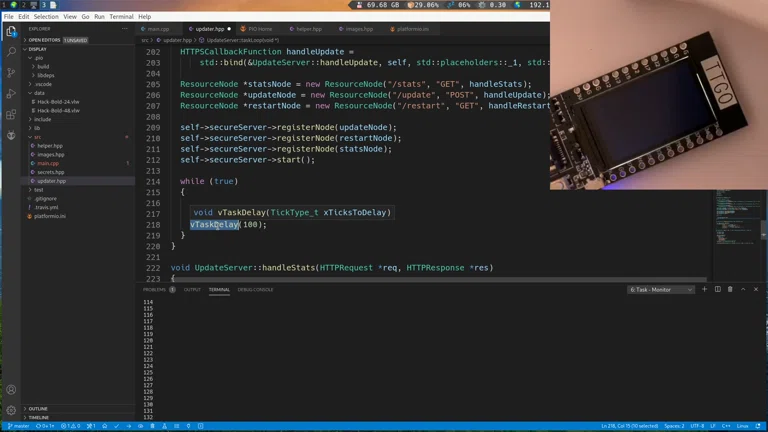Click the notifications bell in the status bar
The width and height of the screenshot is (768, 432).
click(x=758, y=426)
